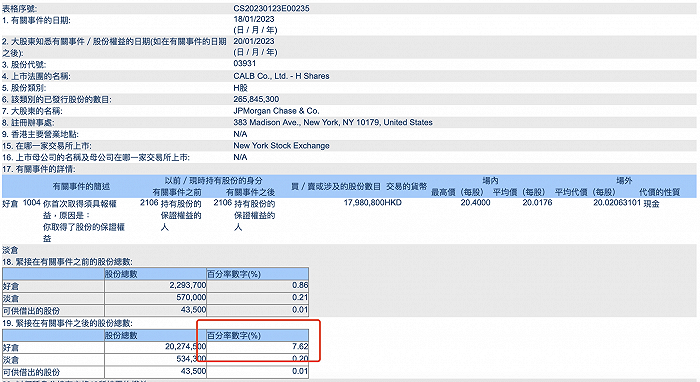Select the 場内 on-exchange column header
Image resolution: width=700 pixels, height=382 pixels.
coord(490,181)
